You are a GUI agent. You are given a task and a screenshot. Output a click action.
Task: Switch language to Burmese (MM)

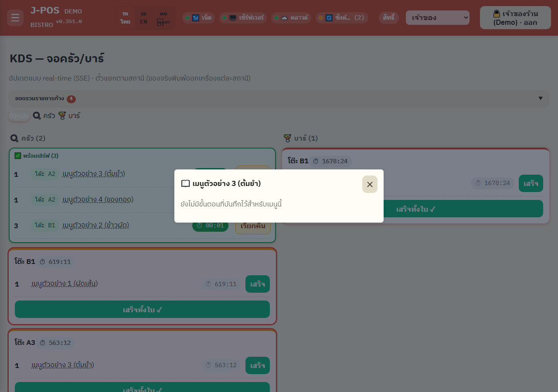click(163, 18)
